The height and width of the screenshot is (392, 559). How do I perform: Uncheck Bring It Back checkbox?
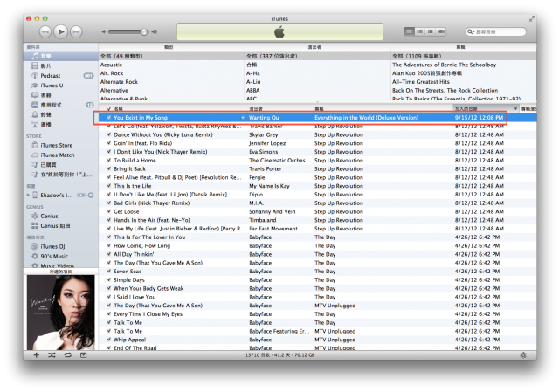click(109, 168)
